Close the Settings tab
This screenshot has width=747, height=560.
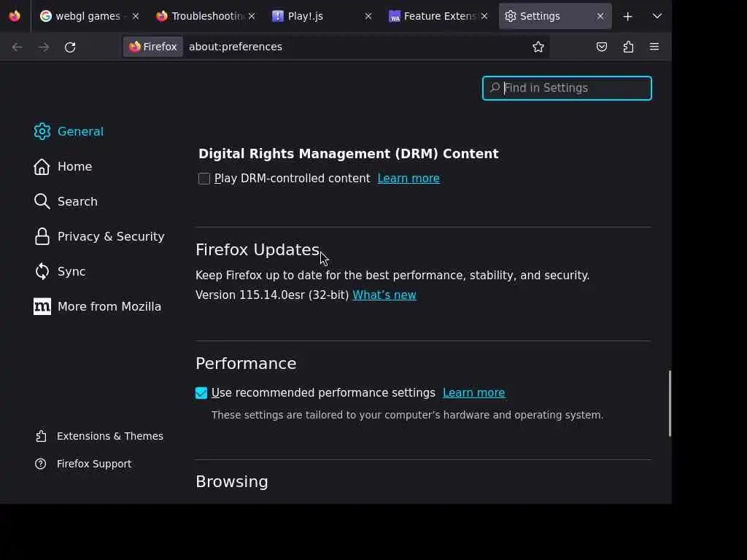[600, 16]
